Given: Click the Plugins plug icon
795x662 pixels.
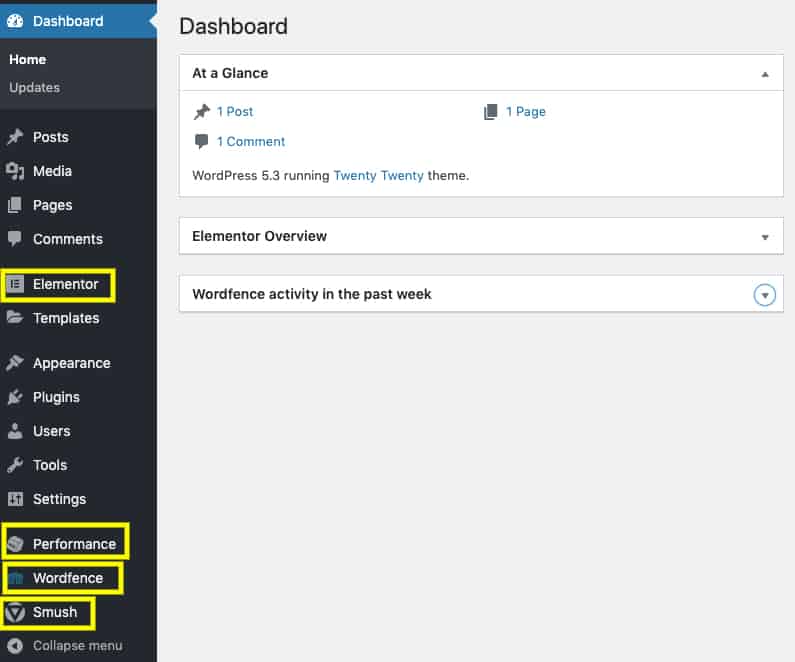Looking at the screenshot, I should (x=15, y=397).
